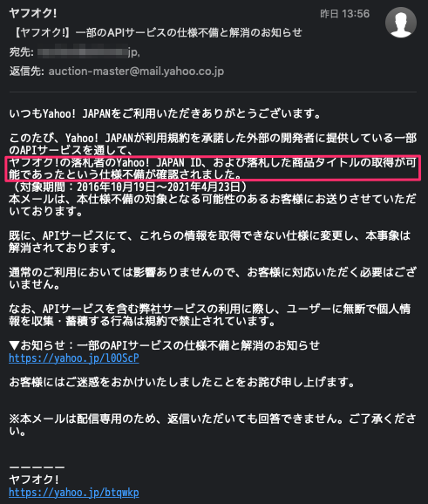Click the 対象期間 date range line
The image size is (428, 504).
(128, 187)
